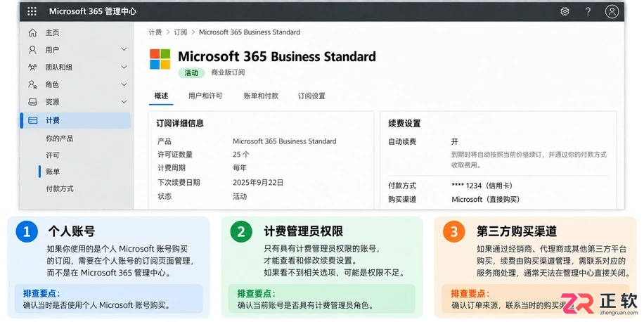Open 许可 under billing

pos(53,155)
